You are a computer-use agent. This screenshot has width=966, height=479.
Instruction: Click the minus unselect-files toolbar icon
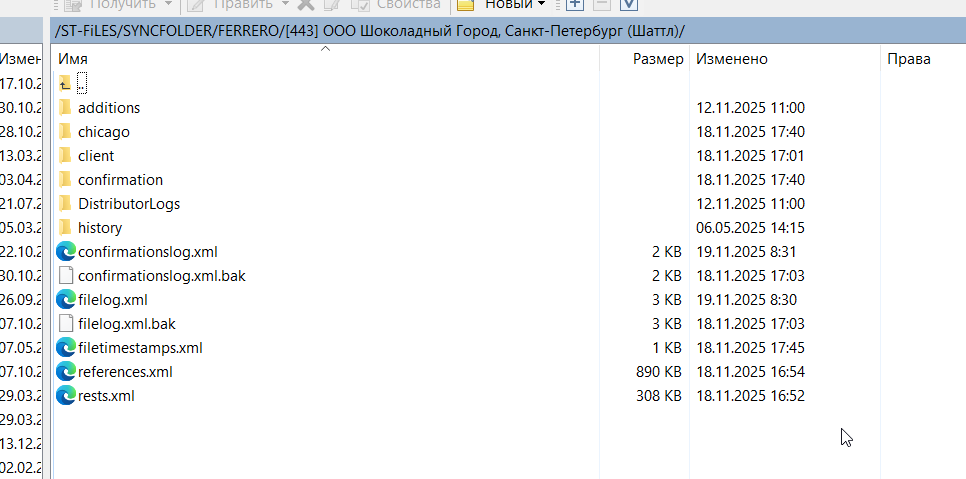point(601,4)
